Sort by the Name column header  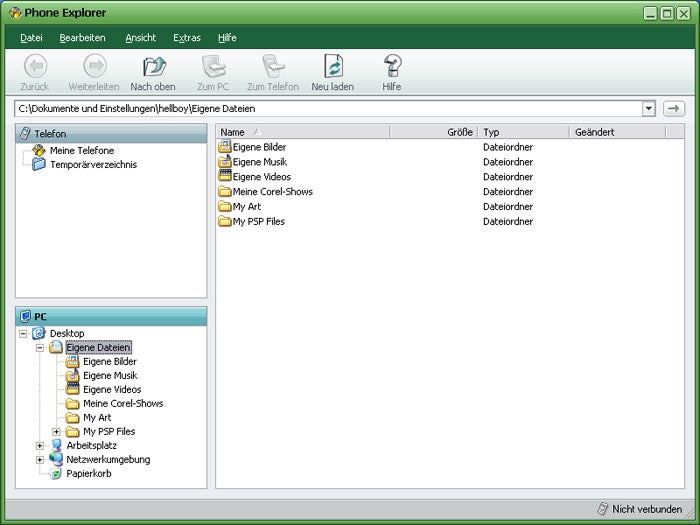coord(303,132)
